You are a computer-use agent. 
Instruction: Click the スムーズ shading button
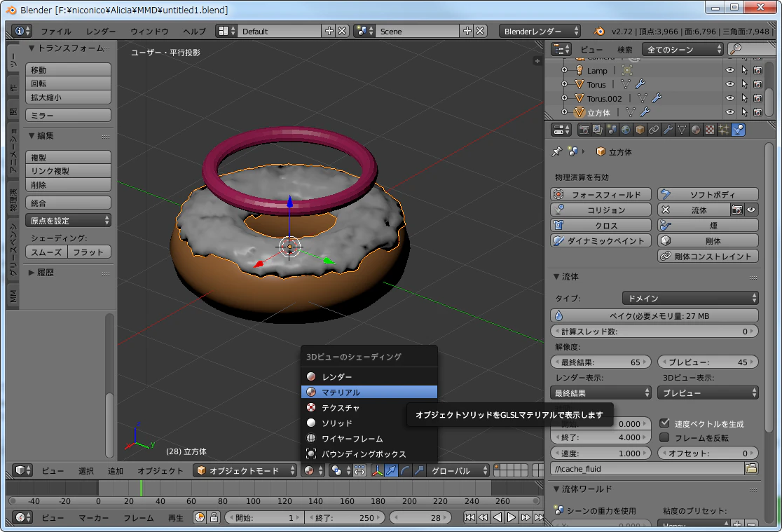click(46, 252)
